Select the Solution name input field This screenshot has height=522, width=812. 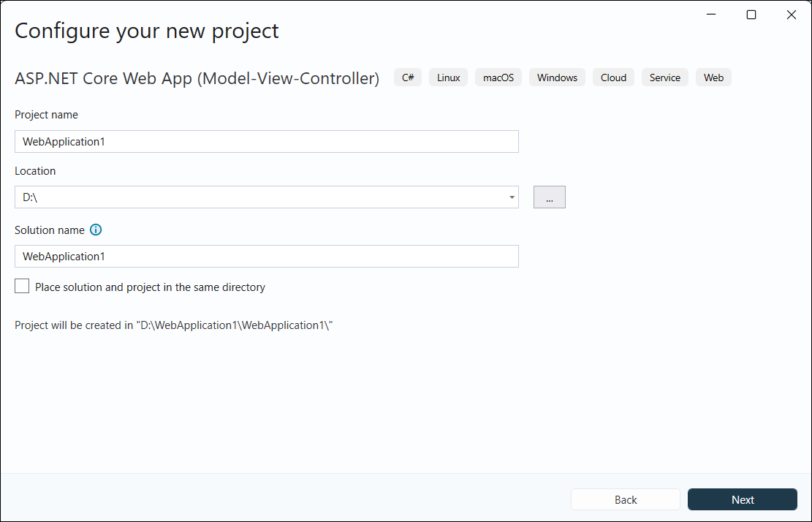pos(267,256)
